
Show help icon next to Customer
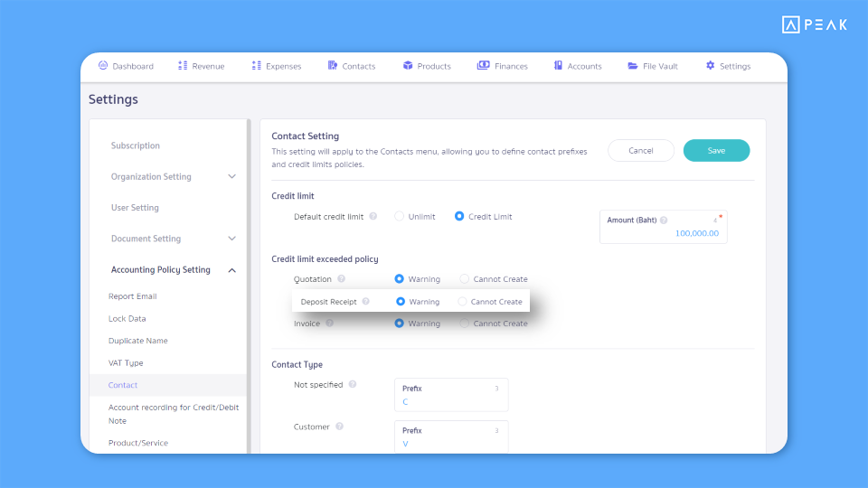point(339,427)
